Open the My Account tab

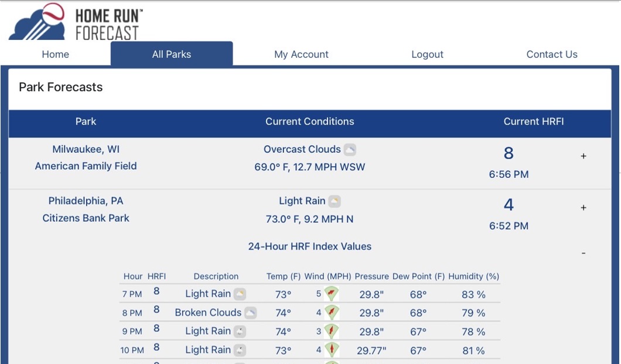click(x=301, y=54)
